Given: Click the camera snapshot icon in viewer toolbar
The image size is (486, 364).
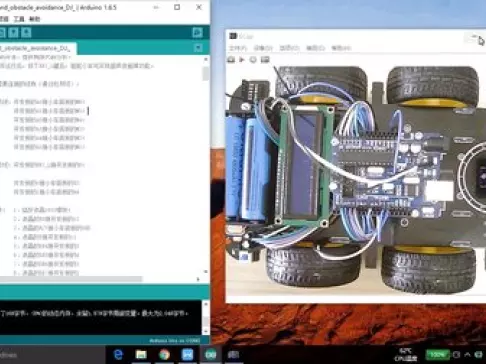Looking at the screenshot, I should coord(231,59).
